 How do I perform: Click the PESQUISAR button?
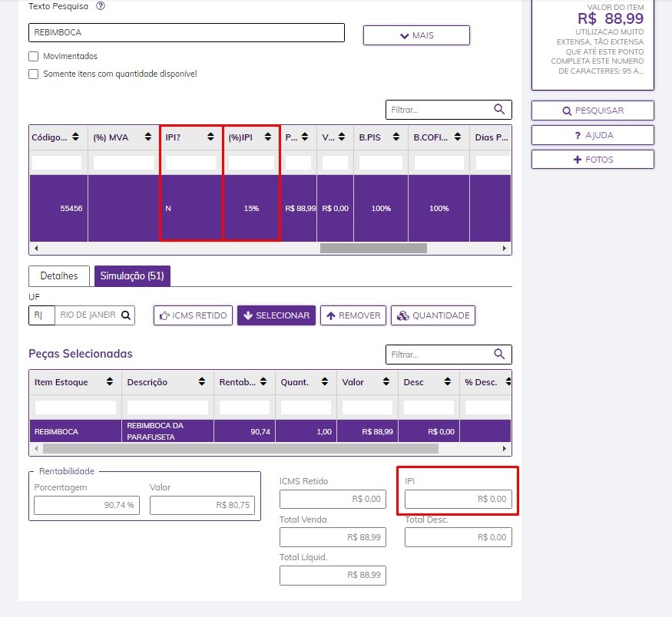[593, 111]
